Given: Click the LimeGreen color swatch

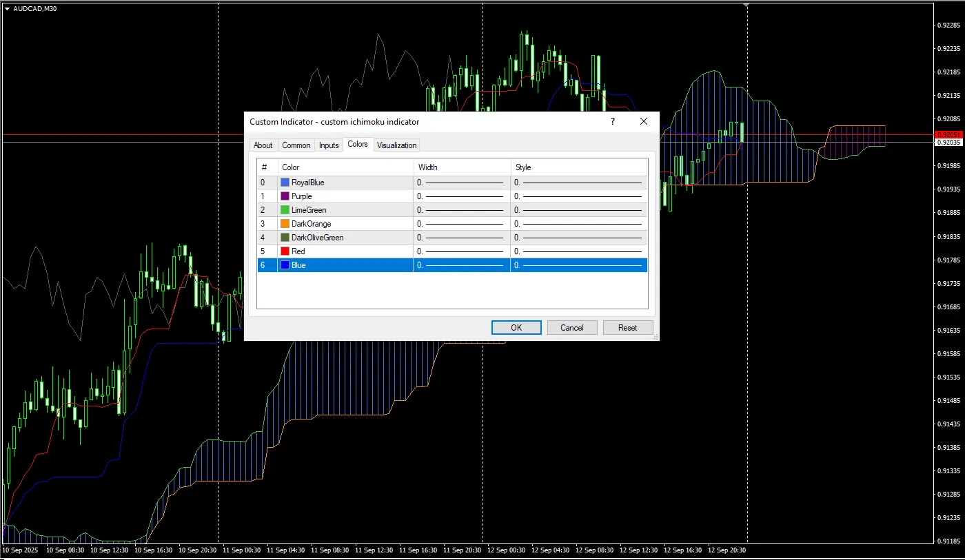Looking at the screenshot, I should (285, 210).
